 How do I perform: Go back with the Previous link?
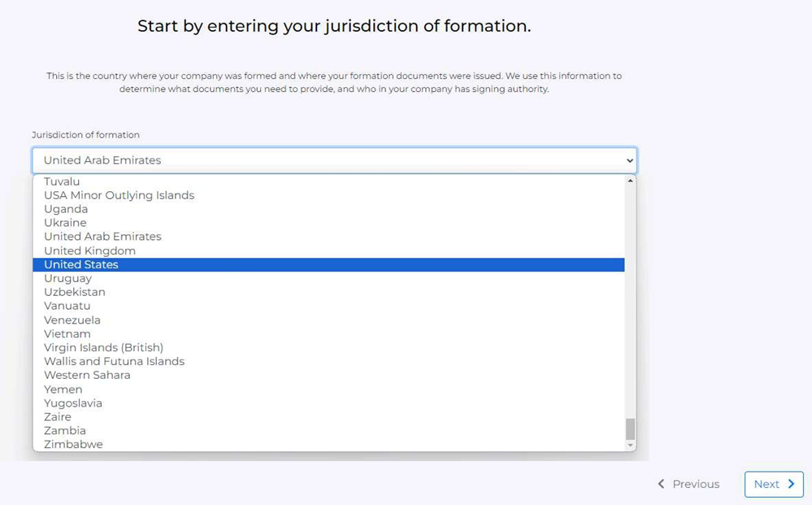(688, 485)
